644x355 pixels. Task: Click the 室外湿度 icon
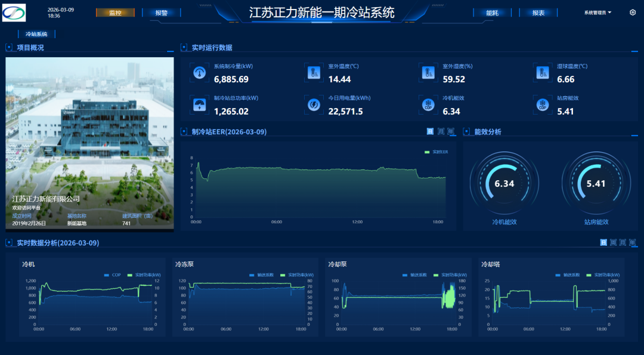[428, 73]
